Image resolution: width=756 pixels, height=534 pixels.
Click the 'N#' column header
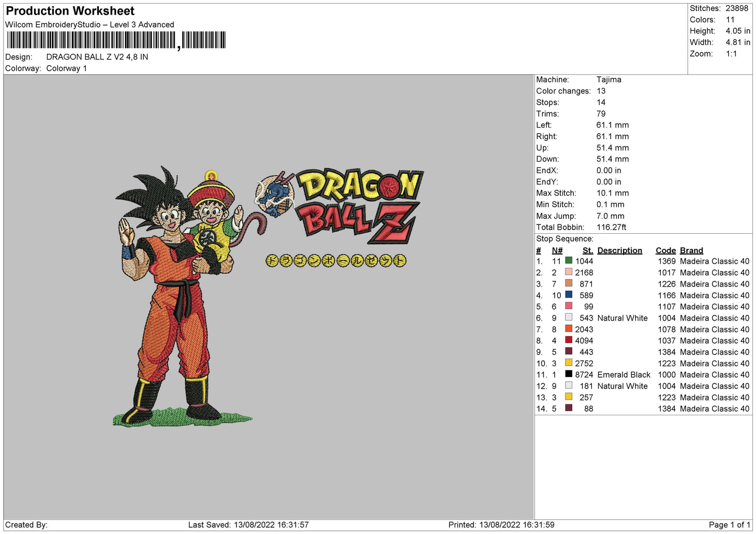click(557, 251)
